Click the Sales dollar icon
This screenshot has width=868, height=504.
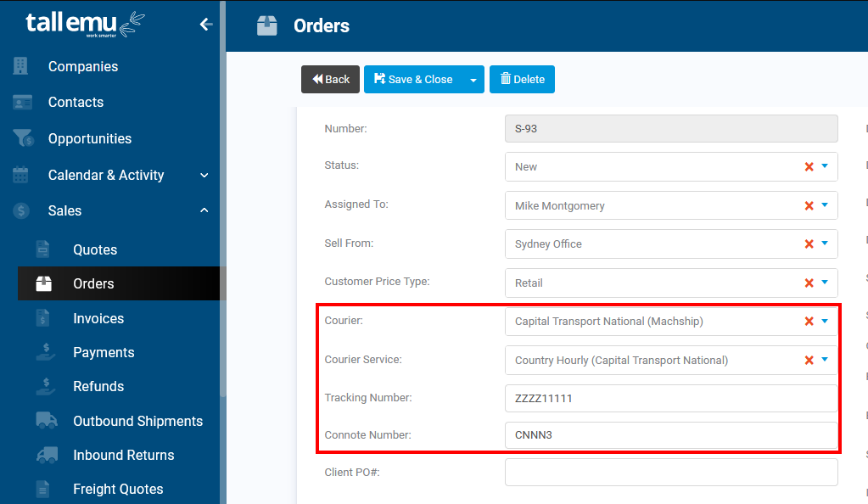click(x=21, y=210)
